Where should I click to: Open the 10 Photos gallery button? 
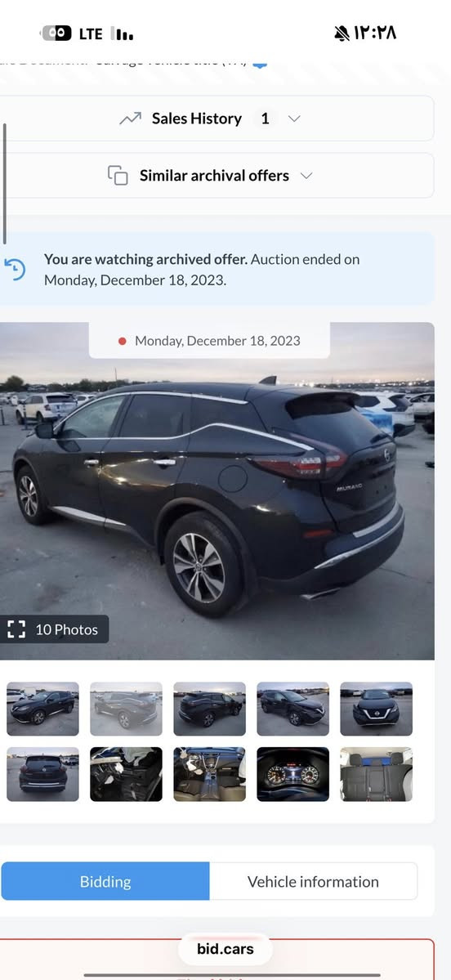(x=55, y=629)
